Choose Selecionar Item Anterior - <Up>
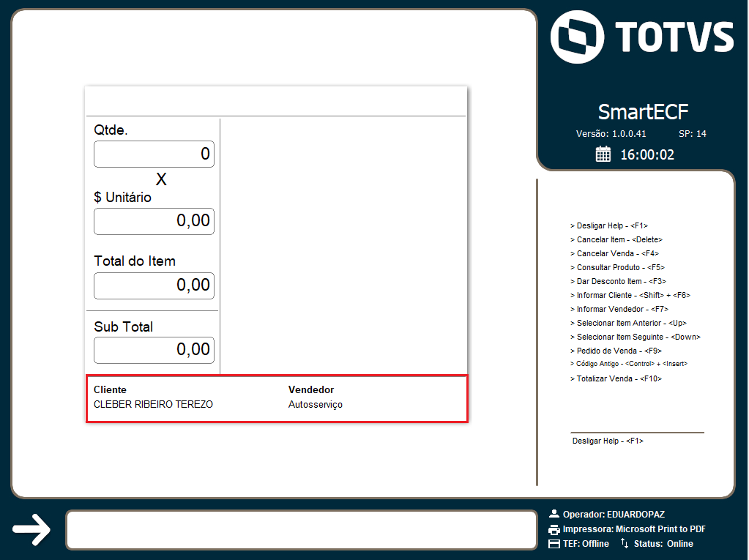This screenshot has width=749, height=560. click(628, 323)
